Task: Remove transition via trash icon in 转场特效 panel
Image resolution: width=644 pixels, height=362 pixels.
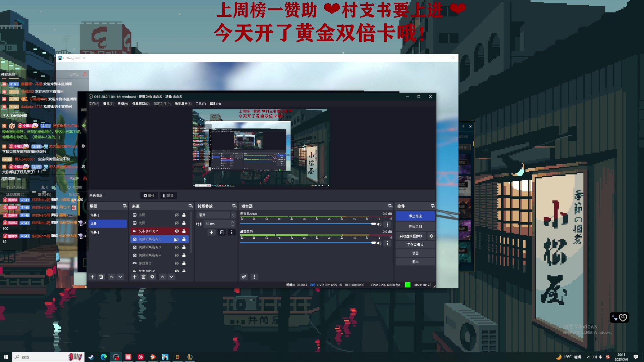Action: pyautogui.click(x=221, y=232)
